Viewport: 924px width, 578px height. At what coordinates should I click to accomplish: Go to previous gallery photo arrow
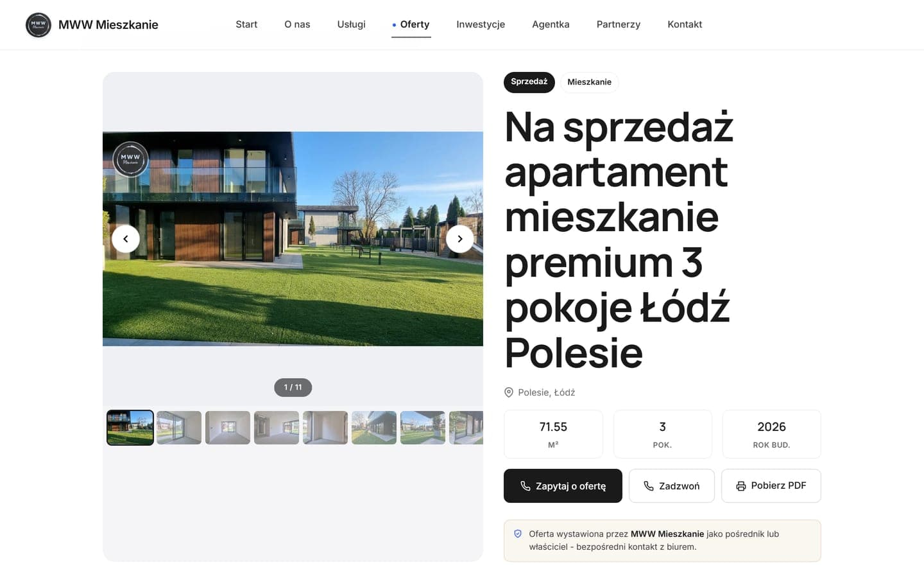[x=126, y=239]
